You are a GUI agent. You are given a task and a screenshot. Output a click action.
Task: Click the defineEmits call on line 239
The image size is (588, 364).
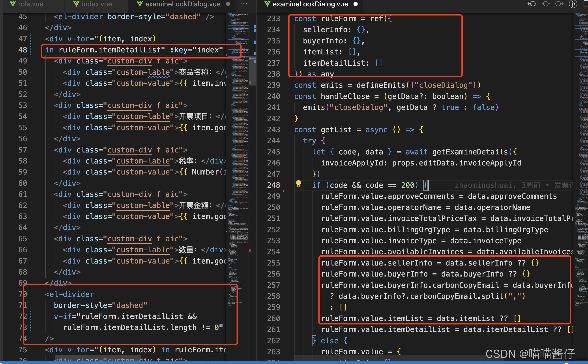pyautogui.click(x=381, y=85)
